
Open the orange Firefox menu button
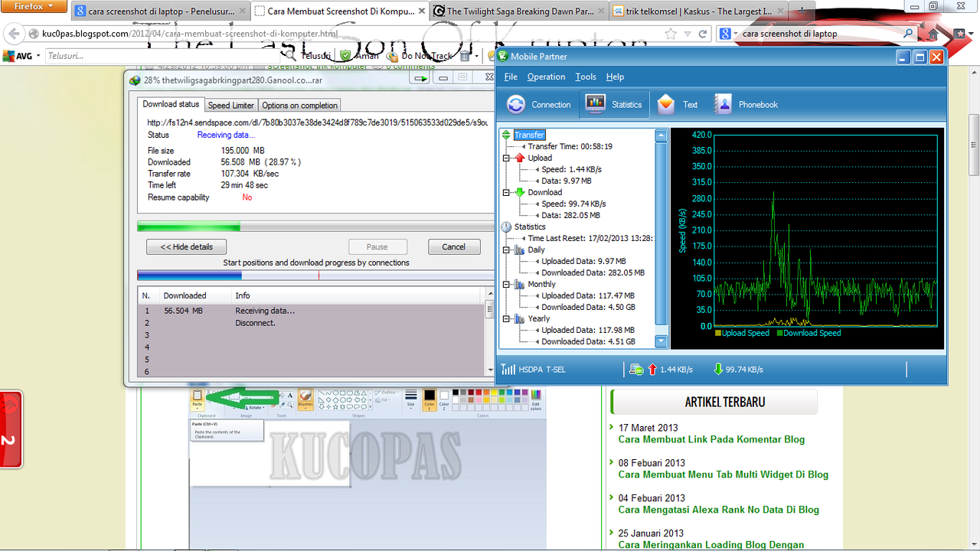(x=34, y=6)
